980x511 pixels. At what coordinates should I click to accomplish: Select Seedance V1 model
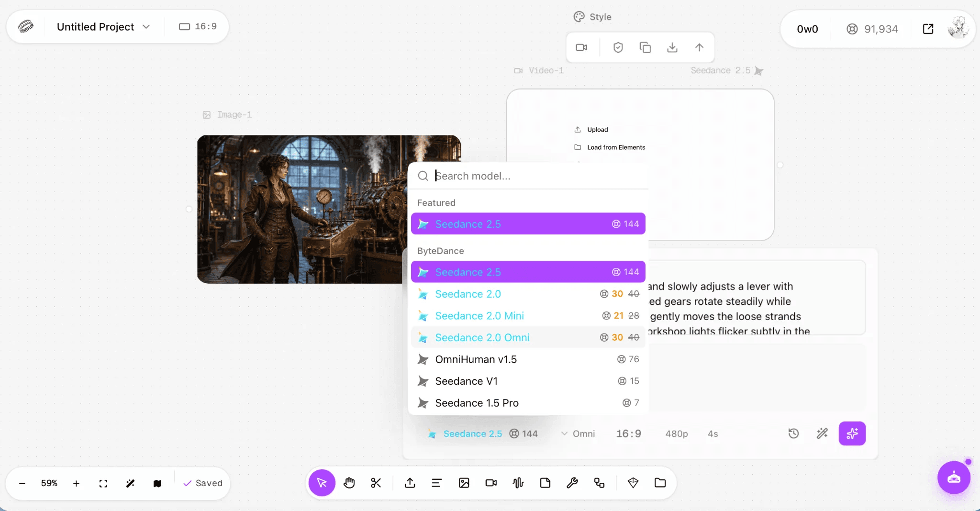click(x=528, y=381)
